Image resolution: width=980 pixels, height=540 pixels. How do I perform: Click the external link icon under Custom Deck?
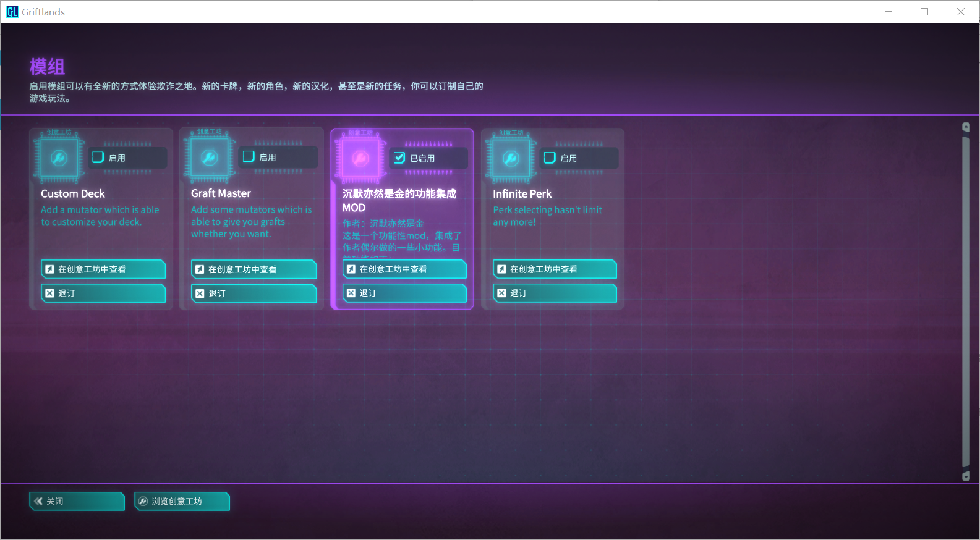[49, 269]
